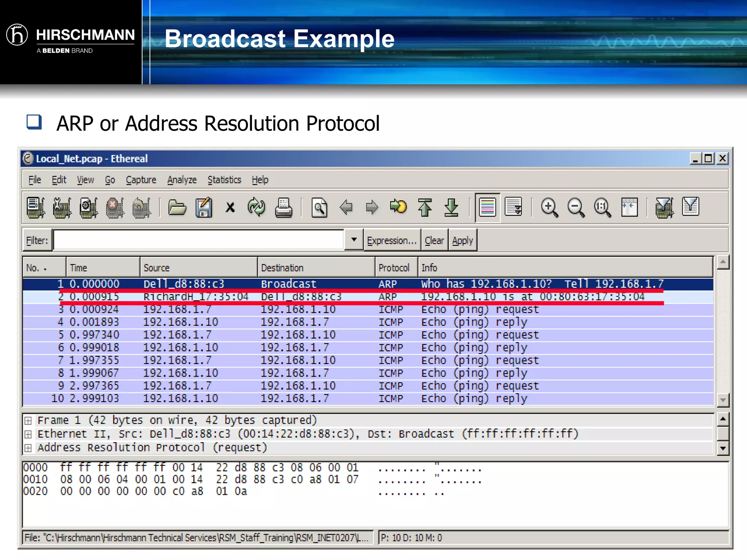Close this capture file X icon
747x560 pixels.
pos(230,207)
